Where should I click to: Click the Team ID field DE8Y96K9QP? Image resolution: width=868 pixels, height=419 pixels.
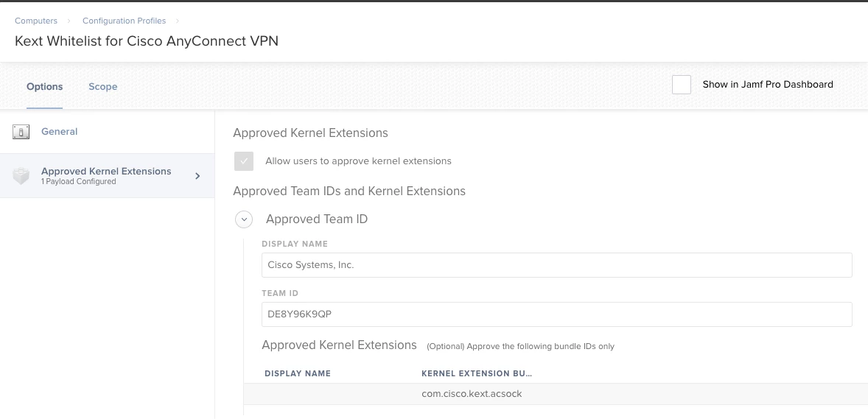(556, 314)
